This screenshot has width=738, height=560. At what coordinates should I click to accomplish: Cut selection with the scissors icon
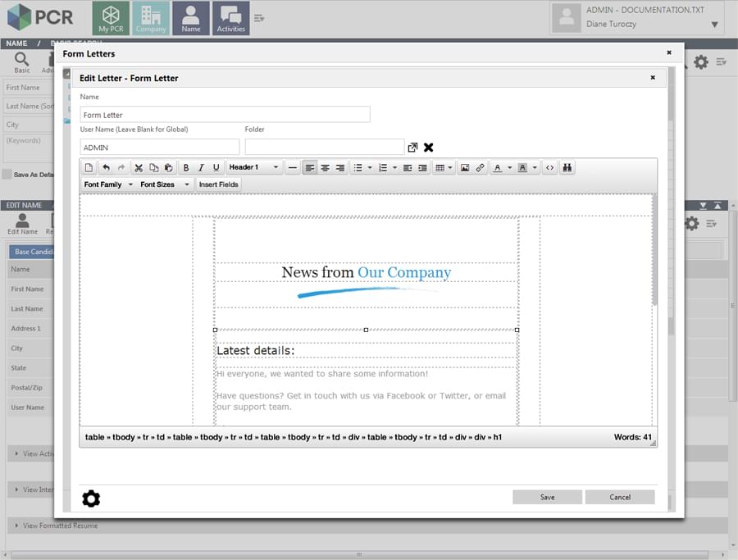click(x=139, y=167)
